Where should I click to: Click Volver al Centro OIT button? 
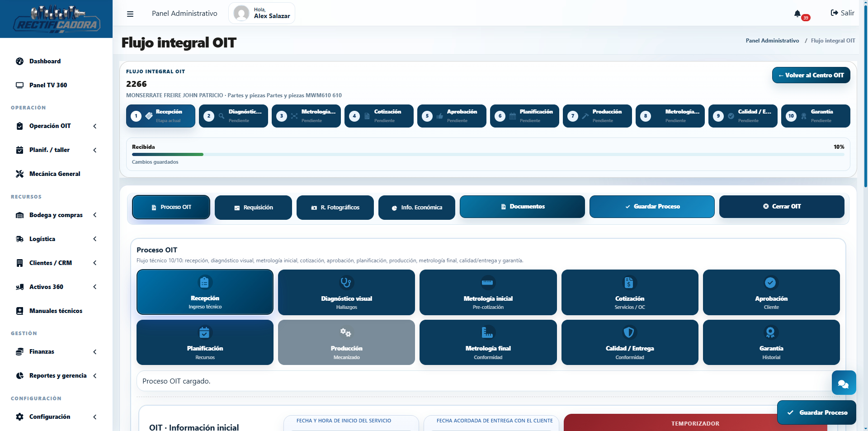pyautogui.click(x=811, y=75)
